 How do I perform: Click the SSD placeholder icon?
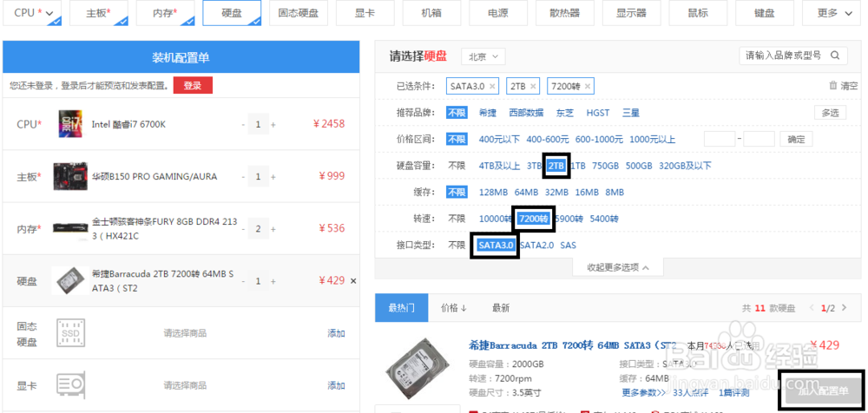point(70,332)
